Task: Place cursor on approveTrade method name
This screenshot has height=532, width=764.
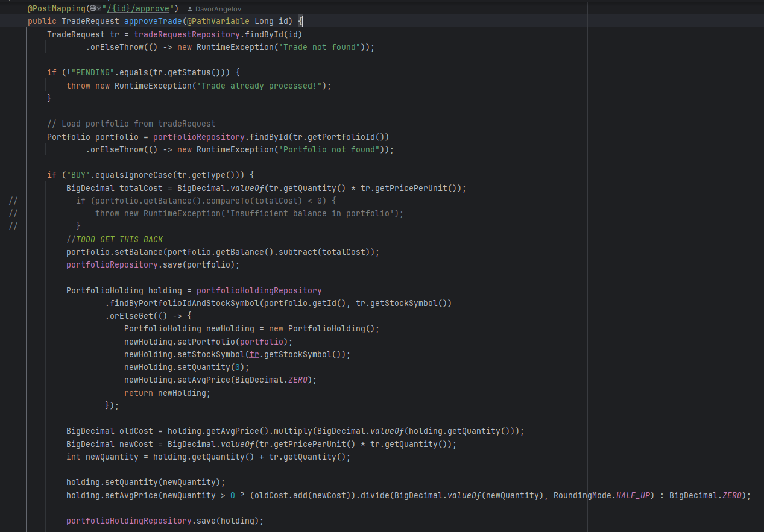Action: pos(153,22)
